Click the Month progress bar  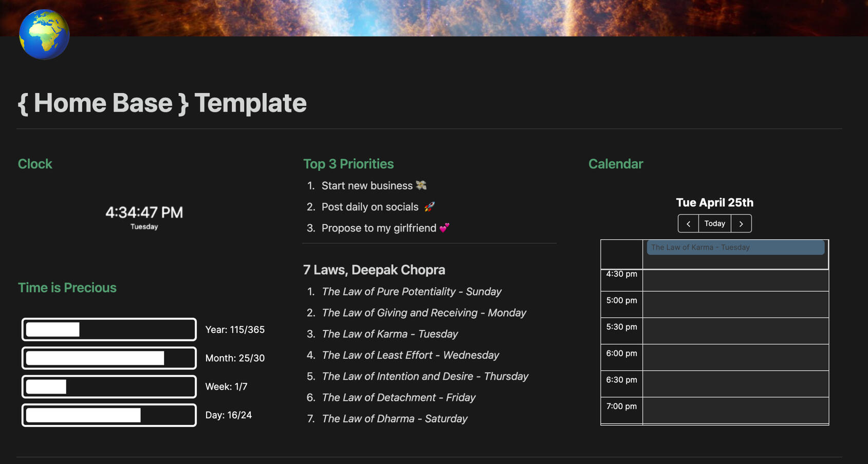tap(109, 358)
